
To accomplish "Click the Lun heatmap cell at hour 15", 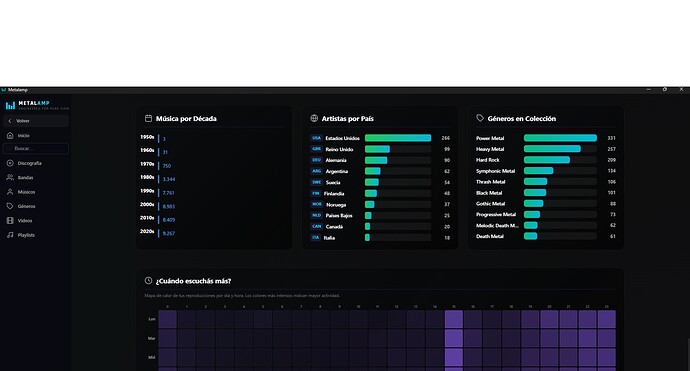I will coord(454,319).
